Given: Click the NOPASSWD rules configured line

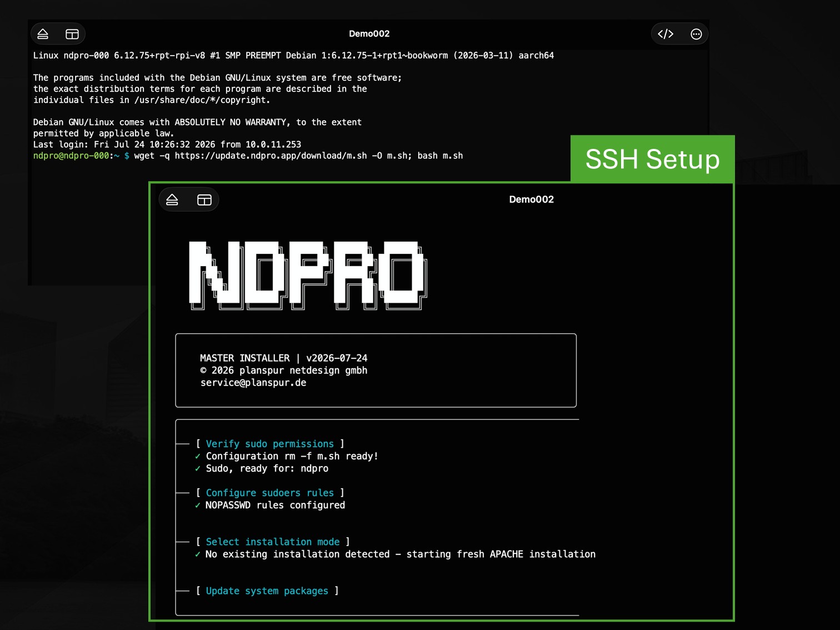Looking at the screenshot, I should click(270, 505).
